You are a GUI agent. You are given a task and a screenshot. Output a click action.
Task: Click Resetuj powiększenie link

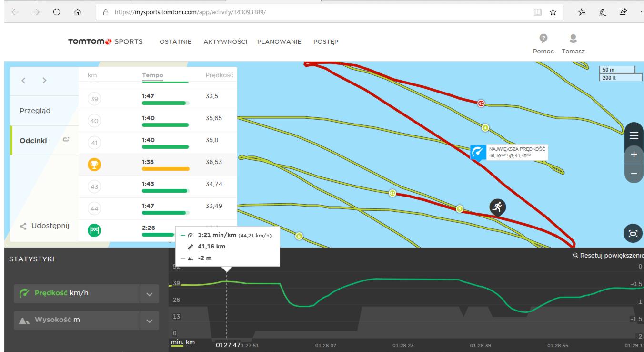[x=608, y=256]
